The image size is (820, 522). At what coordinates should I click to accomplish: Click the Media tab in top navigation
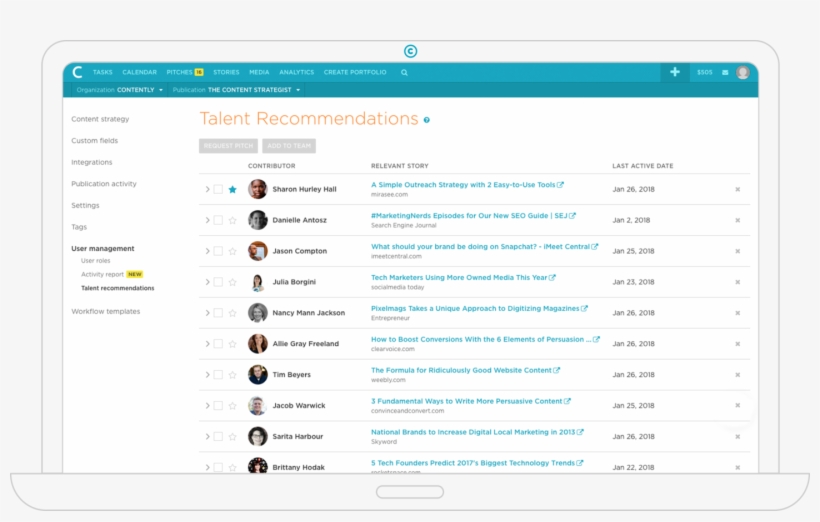(259, 72)
